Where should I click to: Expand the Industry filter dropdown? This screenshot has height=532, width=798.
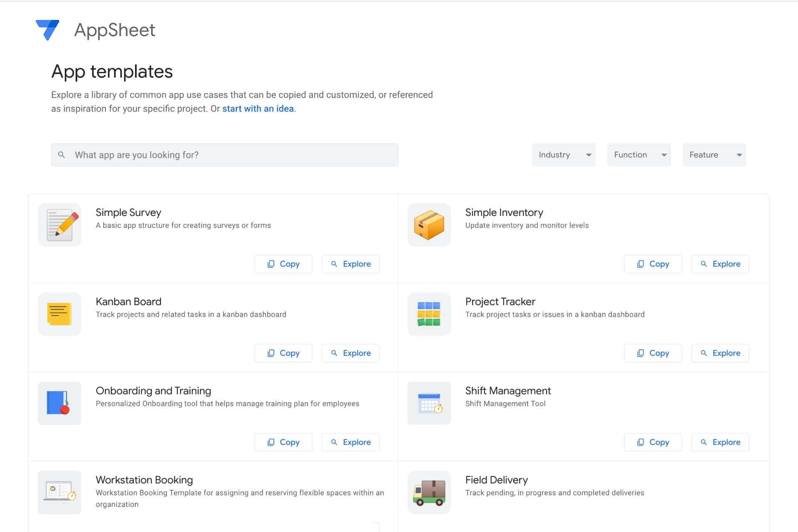click(x=564, y=155)
